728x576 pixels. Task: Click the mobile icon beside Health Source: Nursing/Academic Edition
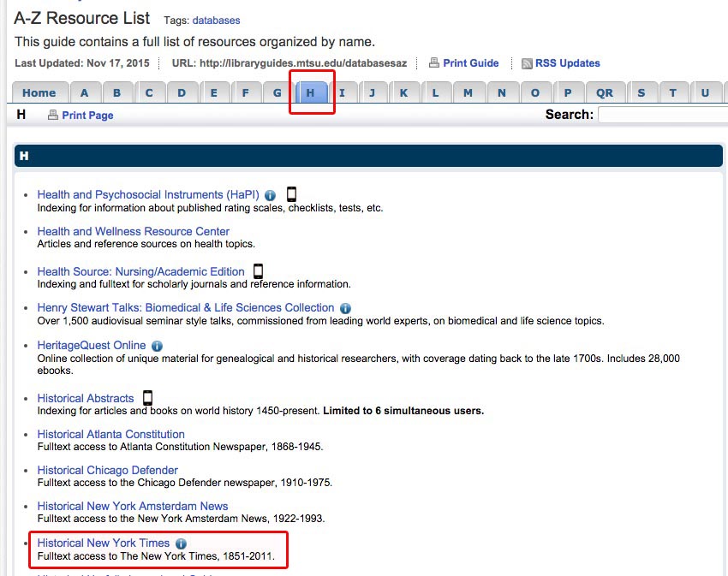[258, 271]
